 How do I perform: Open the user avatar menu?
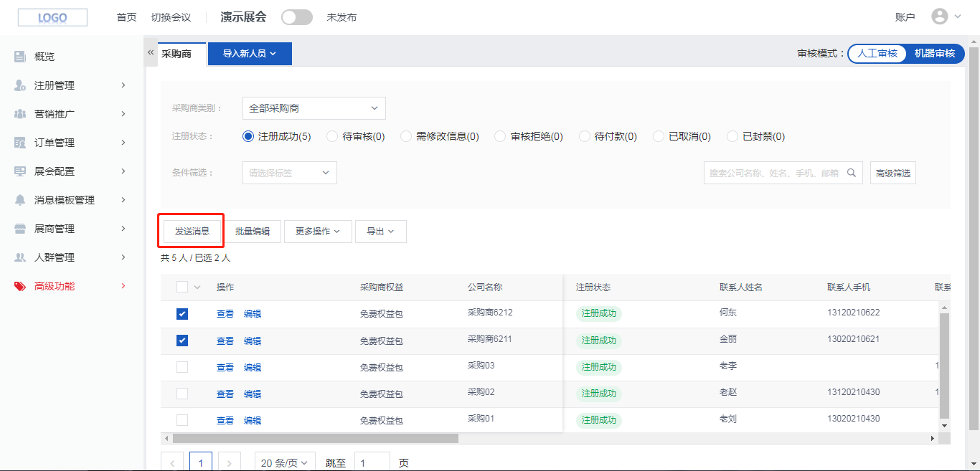click(x=947, y=16)
